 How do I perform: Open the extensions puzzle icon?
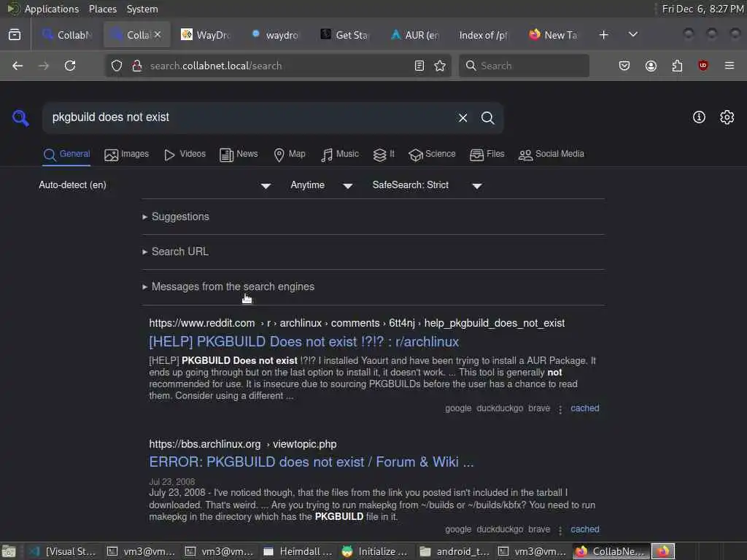(677, 66)
